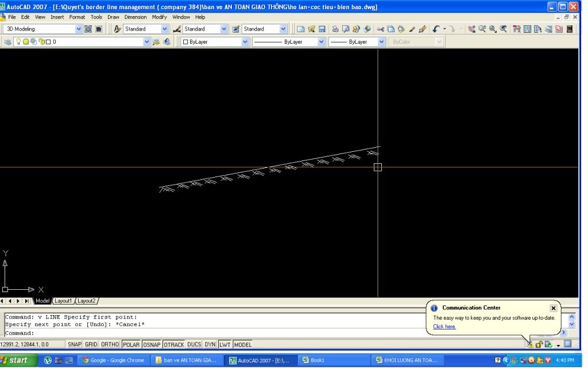588x368 pixels.
Task: Activate the Pan Realtime hand tool
Action: coord(472,29)
